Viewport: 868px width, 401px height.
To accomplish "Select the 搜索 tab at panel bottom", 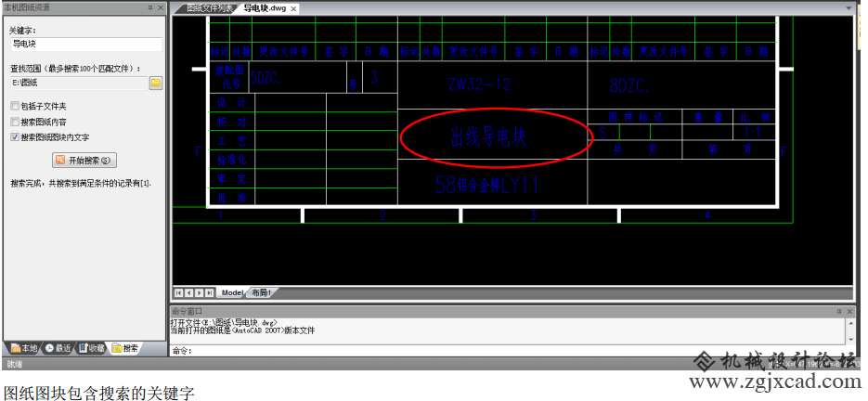I will pyautogui.click(x=125, y=348).
